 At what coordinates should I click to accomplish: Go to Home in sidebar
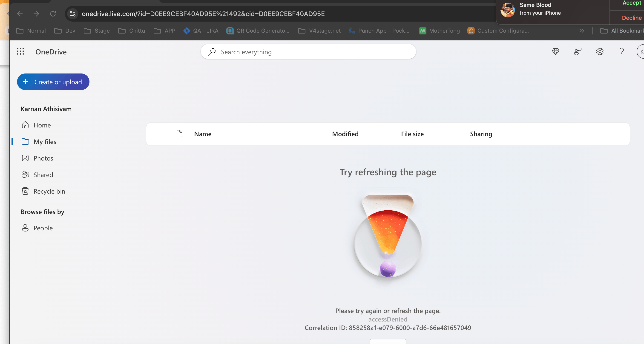tap(42, 125)
